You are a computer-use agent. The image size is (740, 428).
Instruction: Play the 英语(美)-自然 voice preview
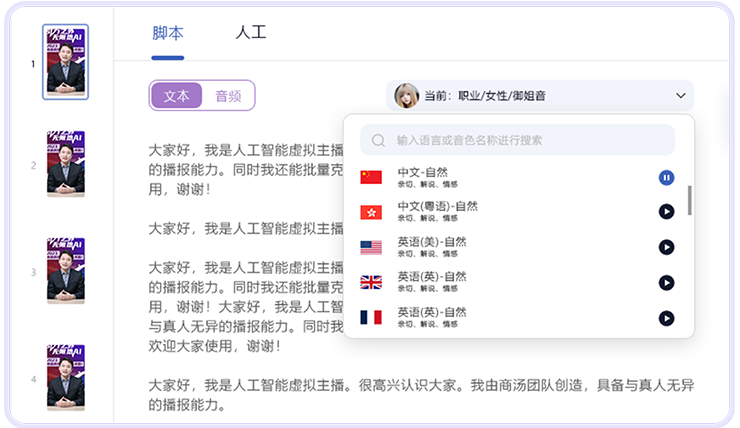(666, 247)
